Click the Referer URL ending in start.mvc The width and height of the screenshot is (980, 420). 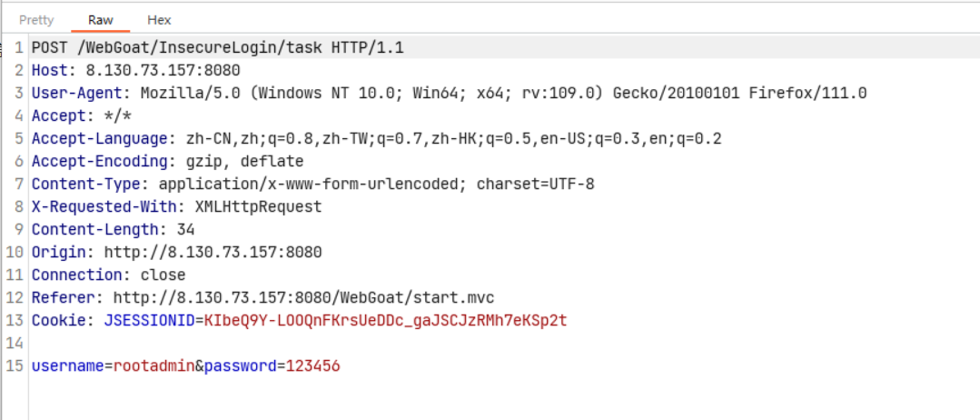point(303,297)
